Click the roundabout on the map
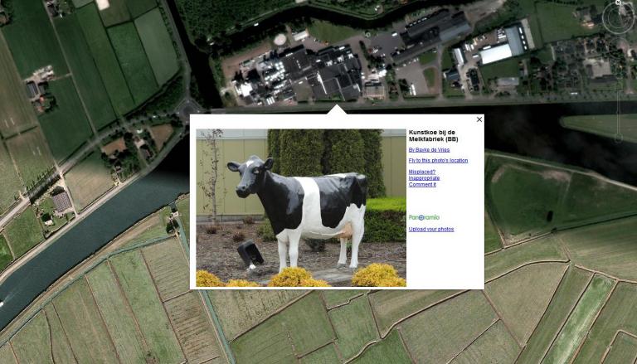Image resolution: width=637 pixels, height=364 pixels. click(x=187, y=108)
